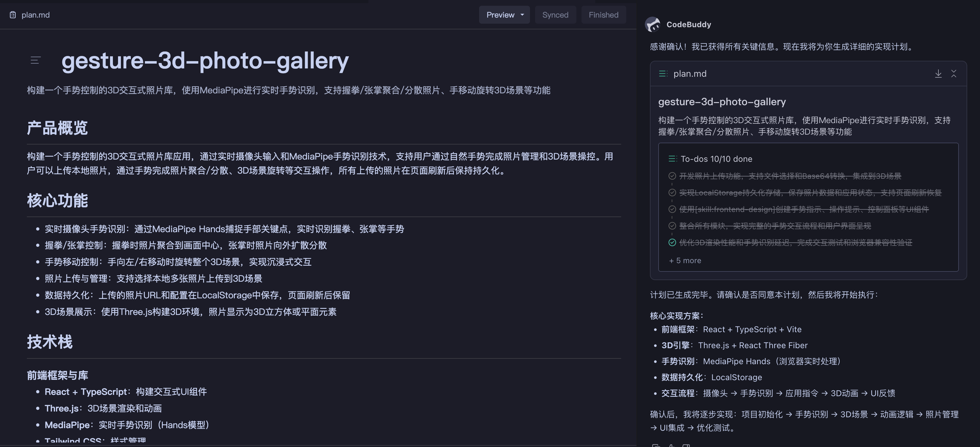
Task: Select the 'To-dos 10/10 done' header
Action: [716, 158]
